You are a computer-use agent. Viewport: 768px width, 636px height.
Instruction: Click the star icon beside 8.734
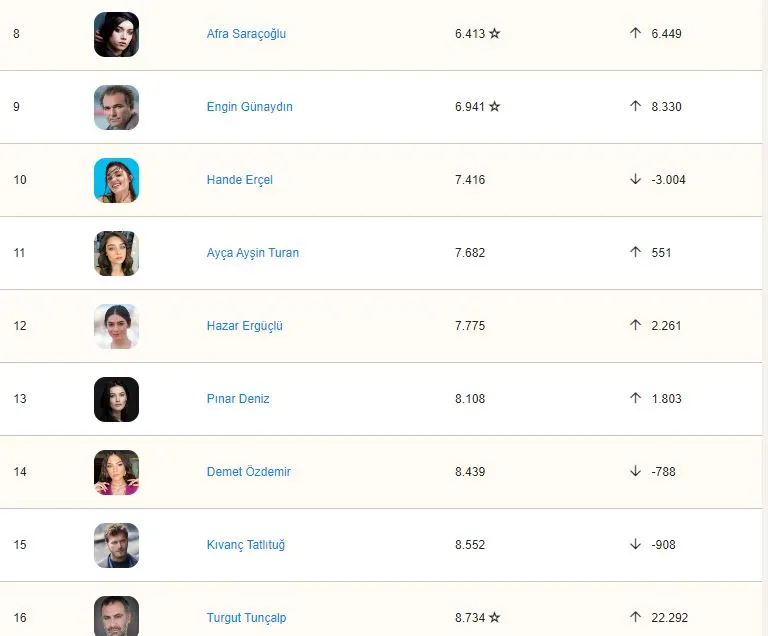click(x=495, y=617)
